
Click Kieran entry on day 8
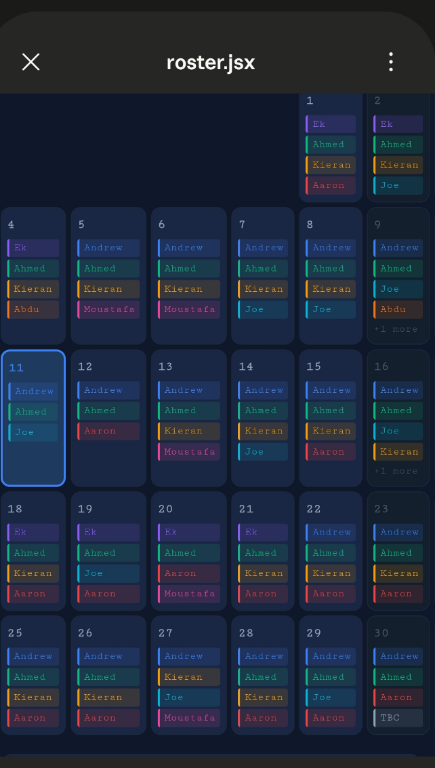pyautogui.click(x=331, y=289)
